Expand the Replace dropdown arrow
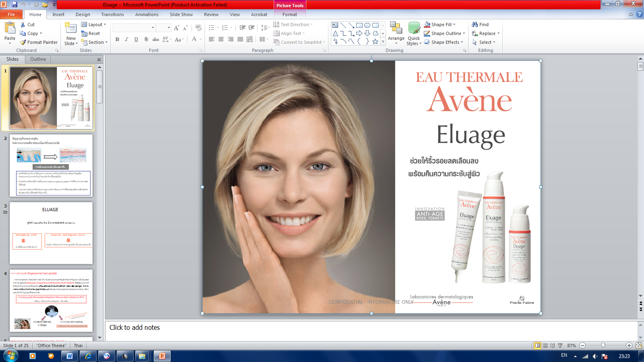The image size is (644, 362). 498,33
